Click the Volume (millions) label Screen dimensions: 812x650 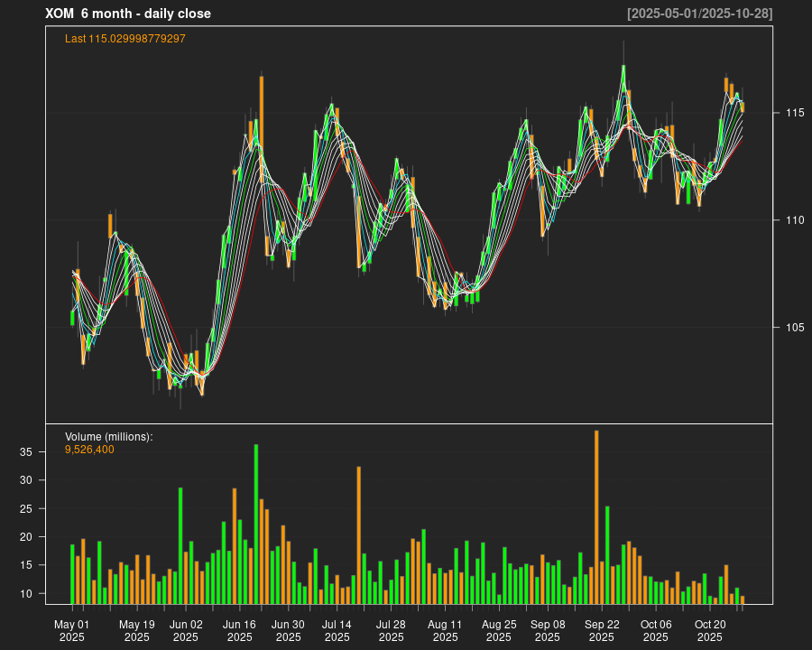tap(108, 437)
